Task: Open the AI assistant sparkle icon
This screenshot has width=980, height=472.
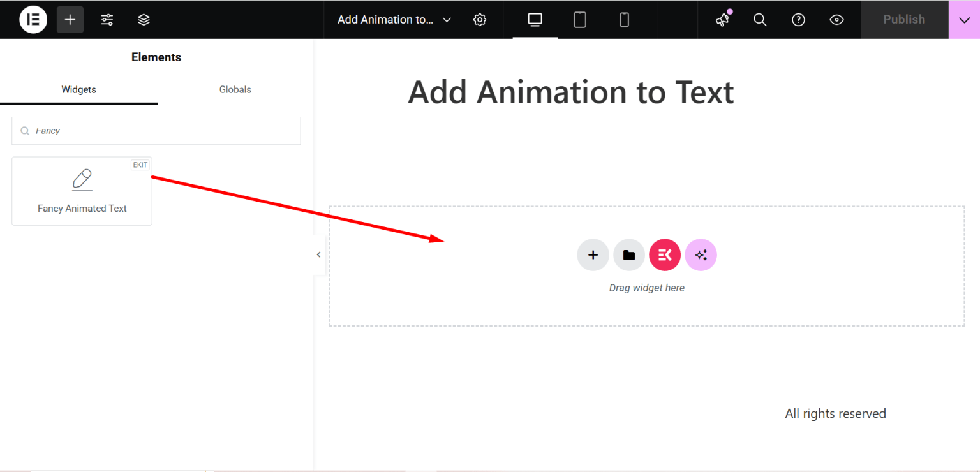Action: [x=701, y=254]
